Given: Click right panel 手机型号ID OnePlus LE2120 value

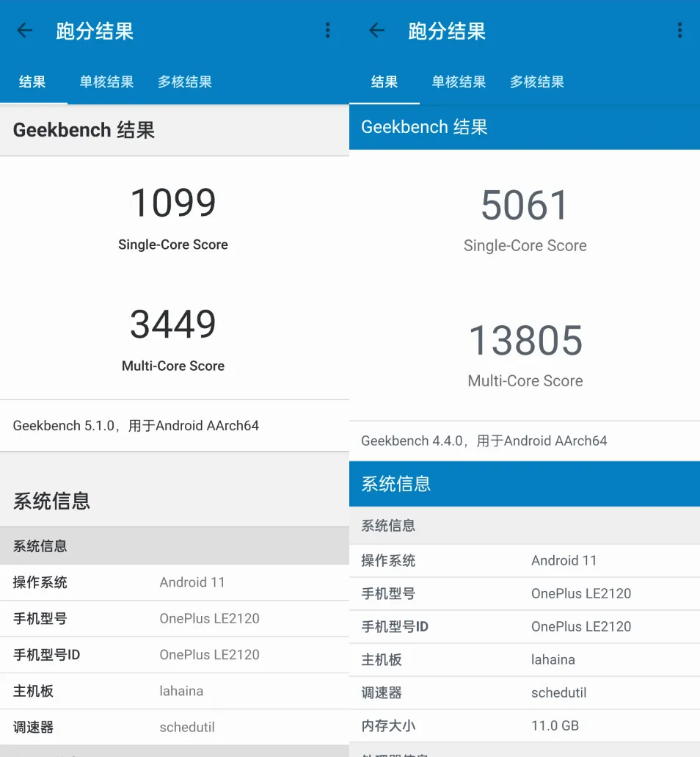Looking at the screenshot, I should coord(581,626).
